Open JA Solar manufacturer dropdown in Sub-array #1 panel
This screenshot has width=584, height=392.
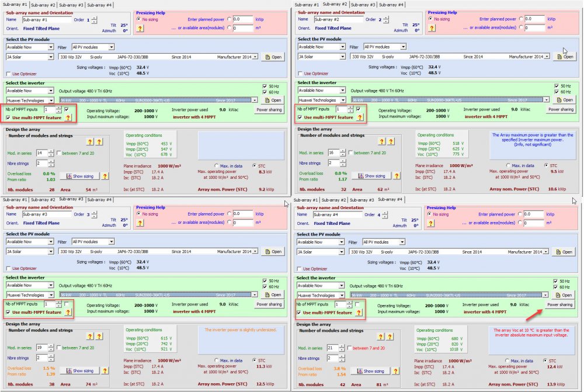click(50, 57)
